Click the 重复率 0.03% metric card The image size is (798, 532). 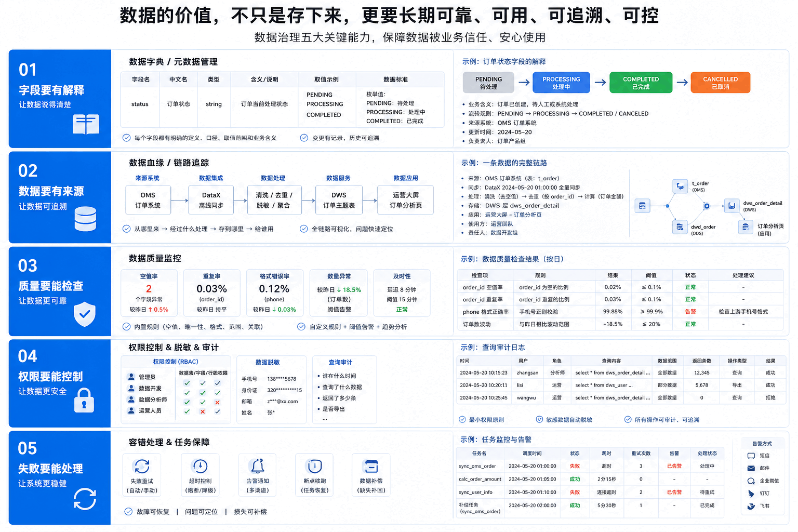coord(212,292)
